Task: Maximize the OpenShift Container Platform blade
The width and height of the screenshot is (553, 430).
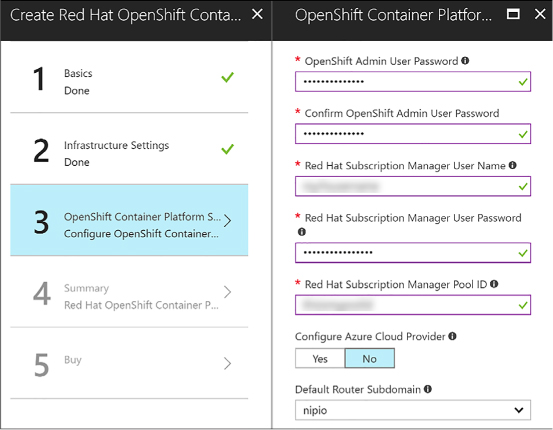Action: tap(513, 14)
